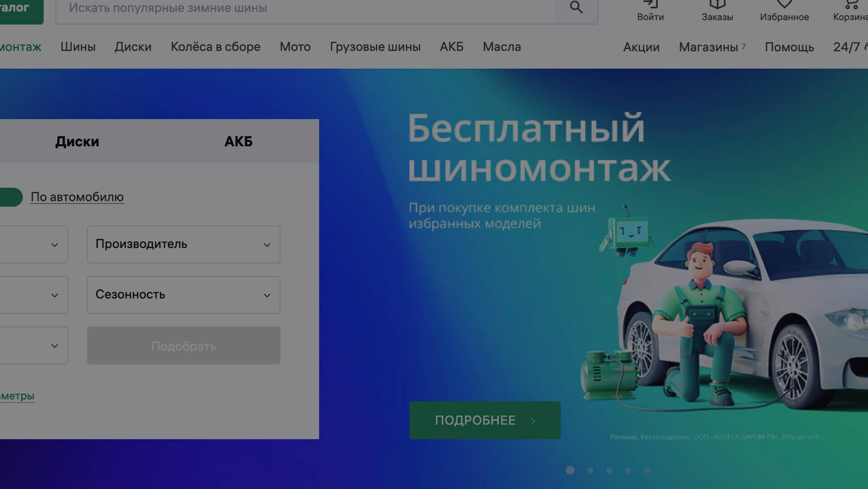Open the Помощь help link
Image resolution: width=868 pixels, height=489 pixels.
[x=789, y=47]
